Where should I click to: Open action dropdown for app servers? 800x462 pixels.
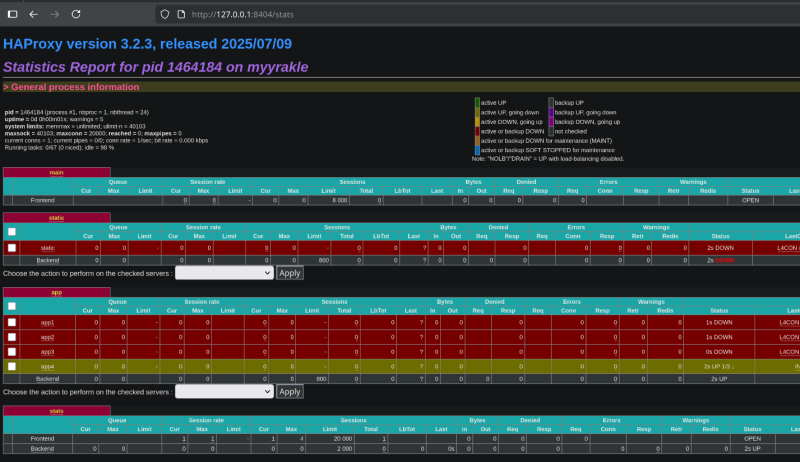224,392
